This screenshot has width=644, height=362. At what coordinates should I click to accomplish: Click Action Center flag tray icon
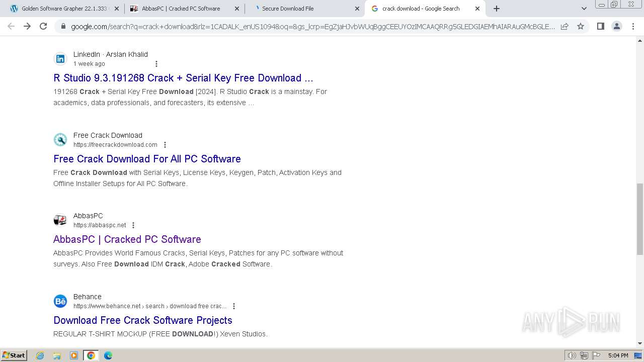[596, 355]
